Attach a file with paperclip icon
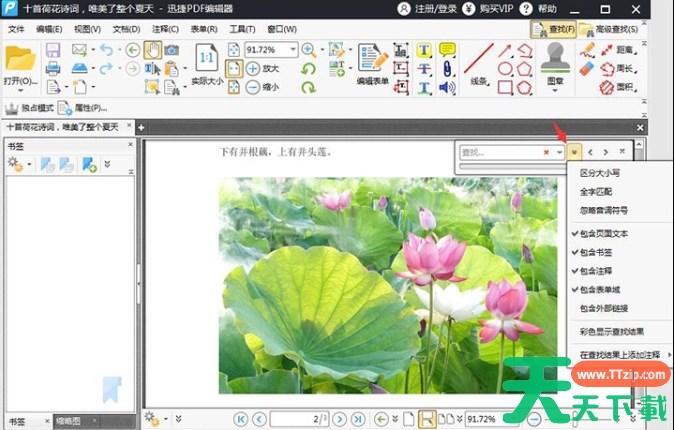The width and height of the screenshot is (675, 430). coord(447,69)
